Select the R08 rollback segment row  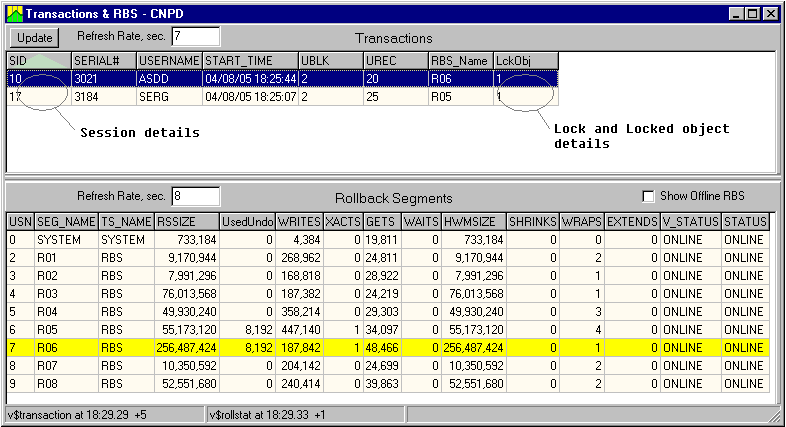388,384
